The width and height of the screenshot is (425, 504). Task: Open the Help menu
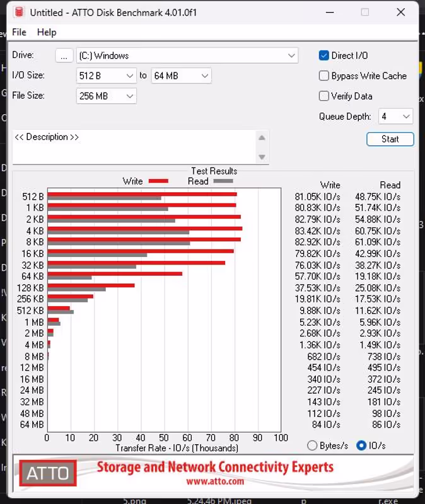point(47,32)
